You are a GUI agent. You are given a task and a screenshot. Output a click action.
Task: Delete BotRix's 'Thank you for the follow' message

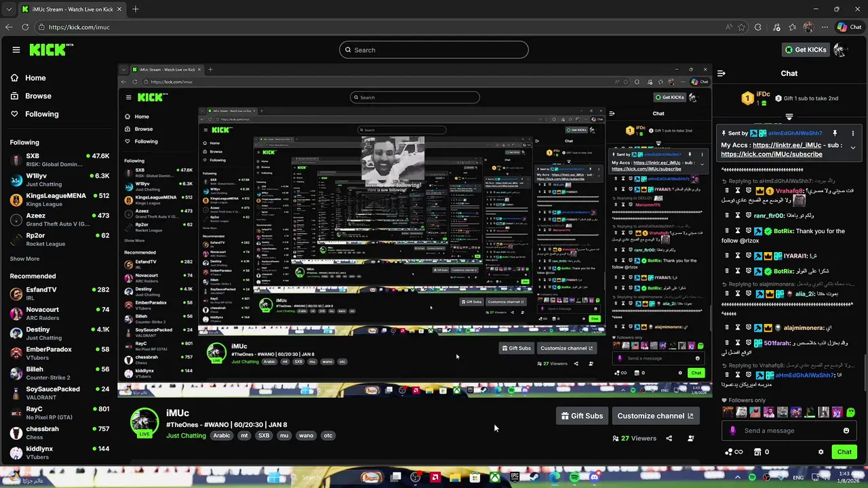coord(726,231)
